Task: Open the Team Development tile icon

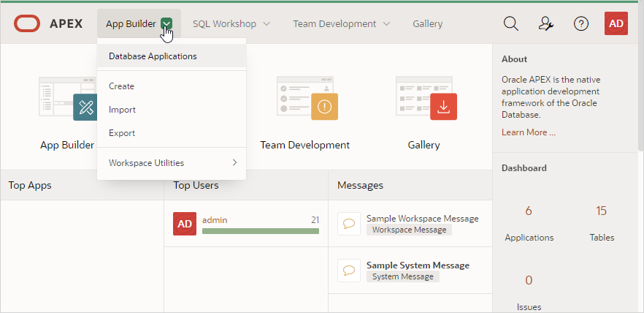Action: click(x=307, y=98)
